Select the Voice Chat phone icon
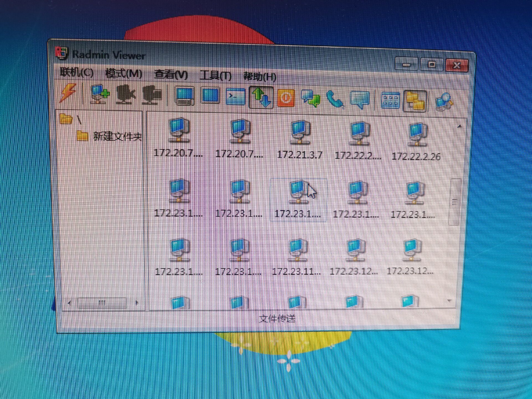 point(335,99)
